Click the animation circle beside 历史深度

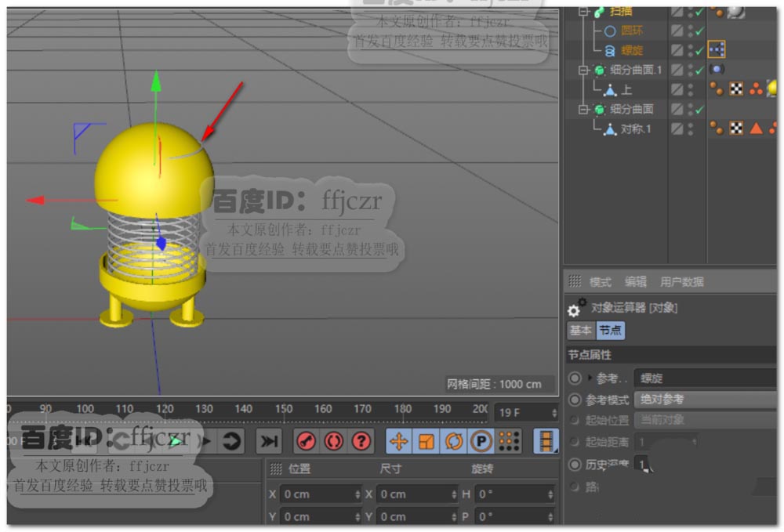point(575,465)
